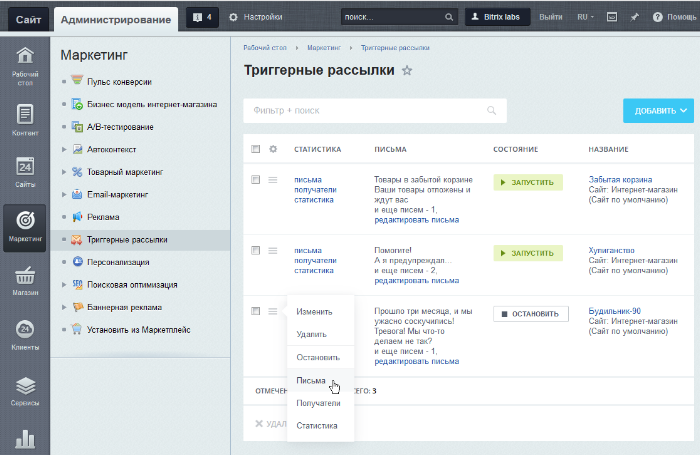Image resolution: width=700 pixels, height=455 pixels.
Task: Click ЗАПУСТИТЬ for Хулиганство
Action: 528,253
